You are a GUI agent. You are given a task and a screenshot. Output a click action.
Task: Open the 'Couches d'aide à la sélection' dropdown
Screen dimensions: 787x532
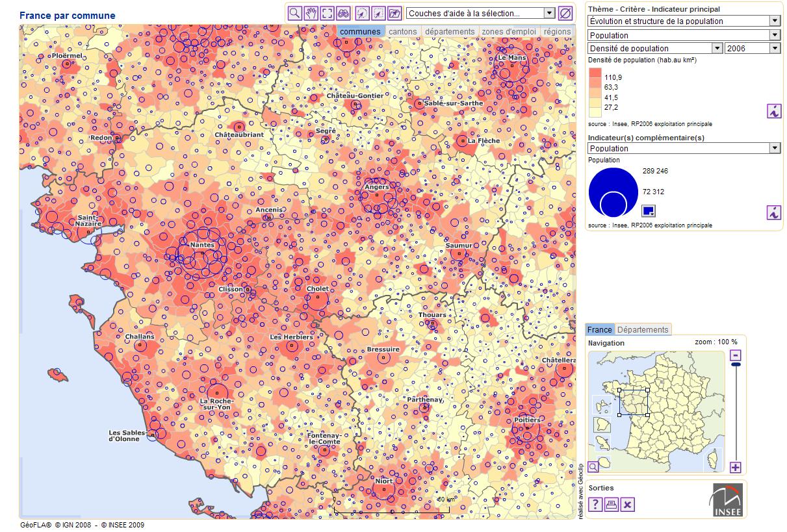[x=480, y=13]
